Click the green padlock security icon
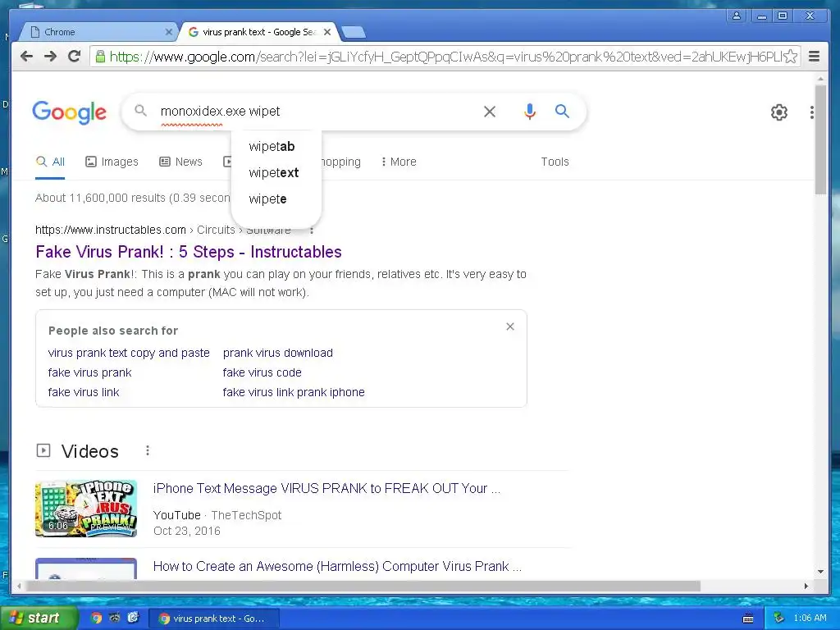 pos(100,57)
